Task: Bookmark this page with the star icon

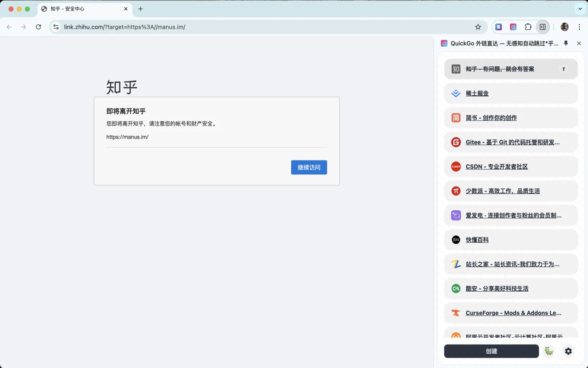Action: coord(478,27)
